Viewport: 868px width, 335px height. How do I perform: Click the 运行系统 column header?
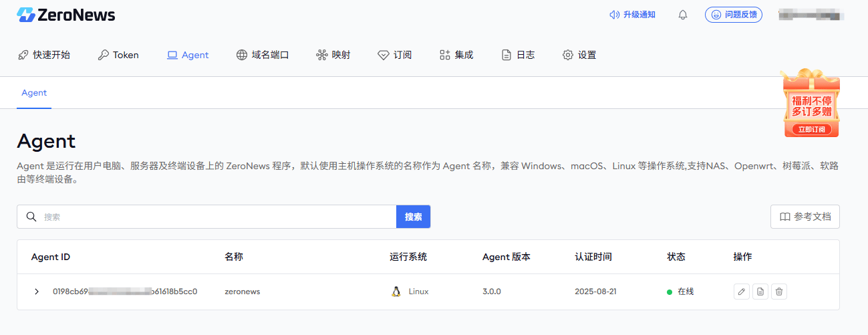(x=408, y=257)
